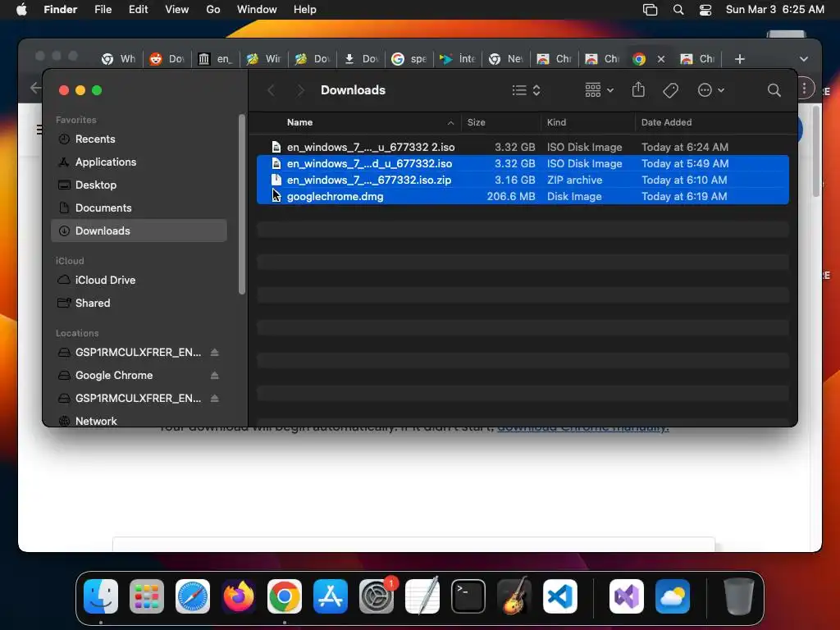Launch Terminal from the Dock
Image resolution: width=840 pixels, height=630 pixels.
[468, 596]
